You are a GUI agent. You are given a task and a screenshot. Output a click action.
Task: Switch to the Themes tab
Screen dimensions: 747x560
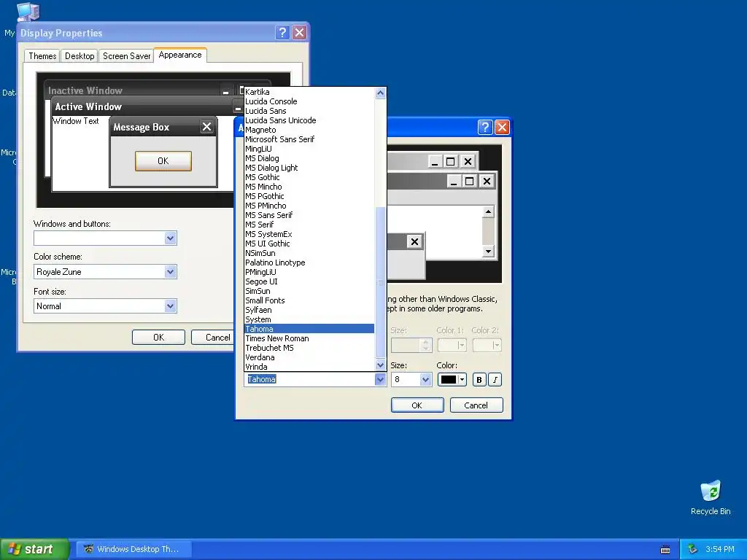click(42, 55)
